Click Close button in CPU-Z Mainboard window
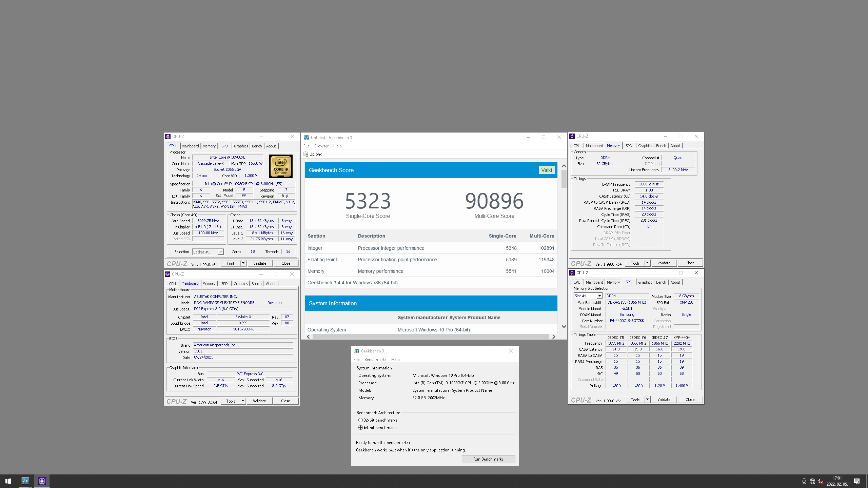 pos(285,401)
